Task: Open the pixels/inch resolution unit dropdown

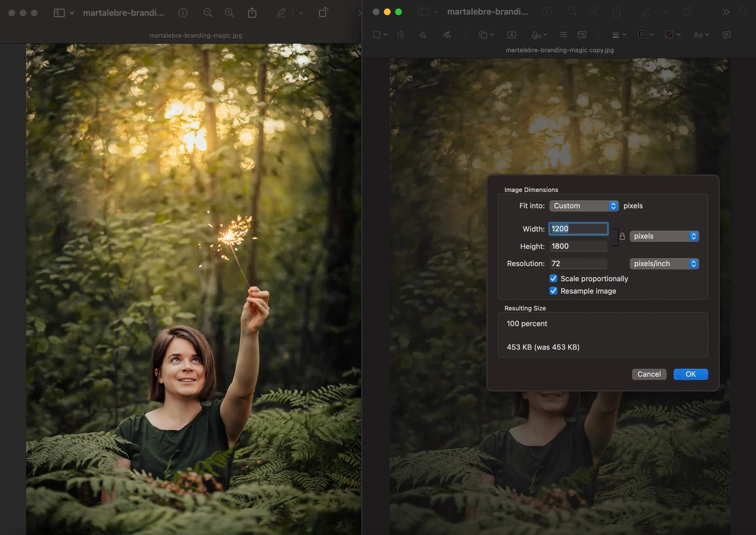Action: (x=664, y=263)
